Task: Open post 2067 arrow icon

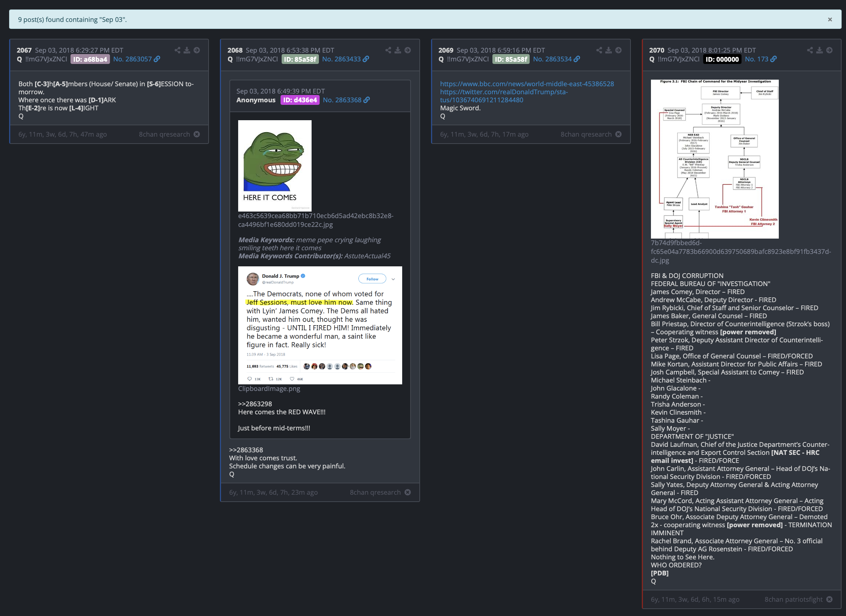Action: point(197,50)
